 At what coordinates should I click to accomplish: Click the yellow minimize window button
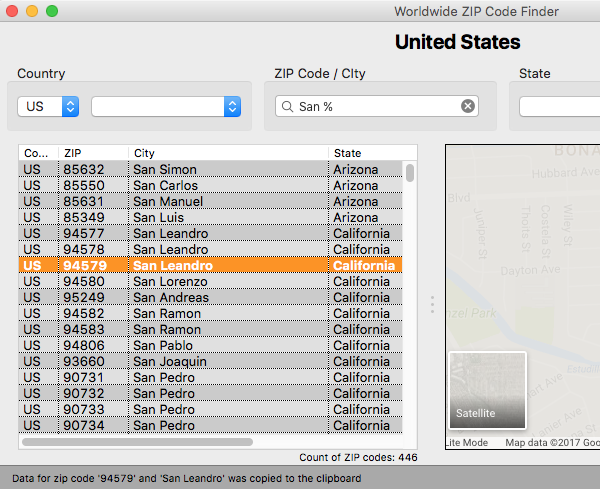(32, 11)
